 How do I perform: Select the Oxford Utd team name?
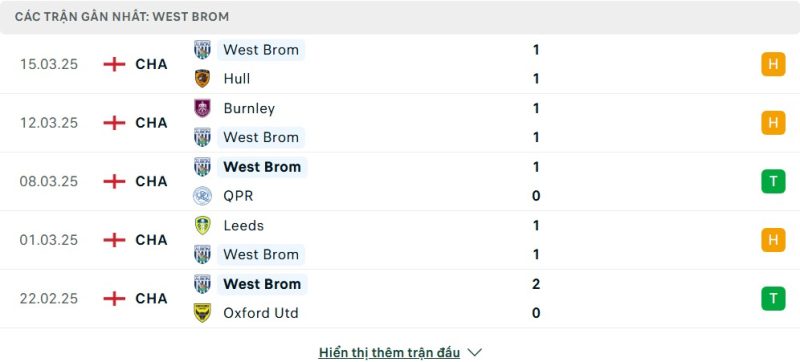pyautogui.click(x=261, y=313)
